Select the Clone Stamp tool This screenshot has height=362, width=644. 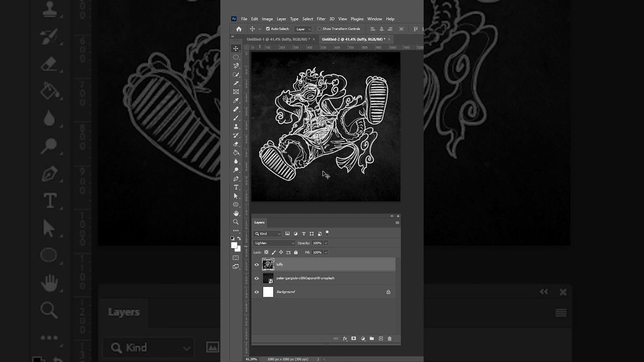click(x=236, y=127)
